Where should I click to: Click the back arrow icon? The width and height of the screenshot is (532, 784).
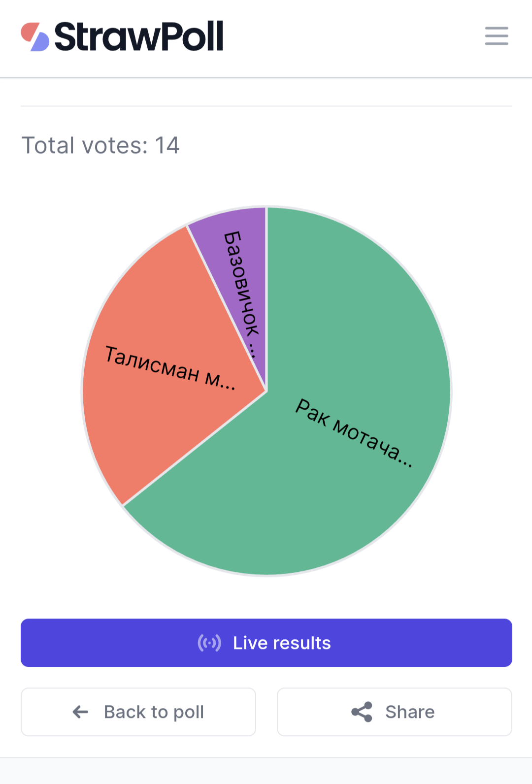tap(80, 712)
